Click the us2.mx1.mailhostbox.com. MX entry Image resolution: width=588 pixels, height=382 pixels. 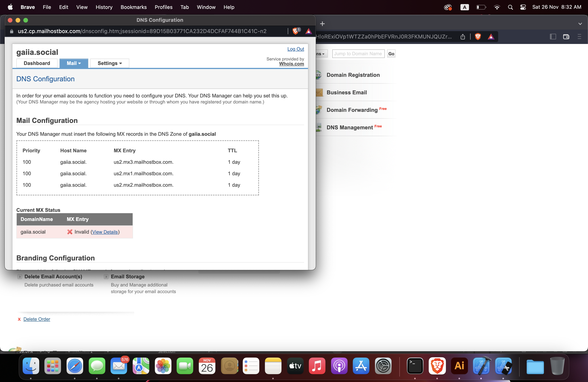[x=143, y=173]
